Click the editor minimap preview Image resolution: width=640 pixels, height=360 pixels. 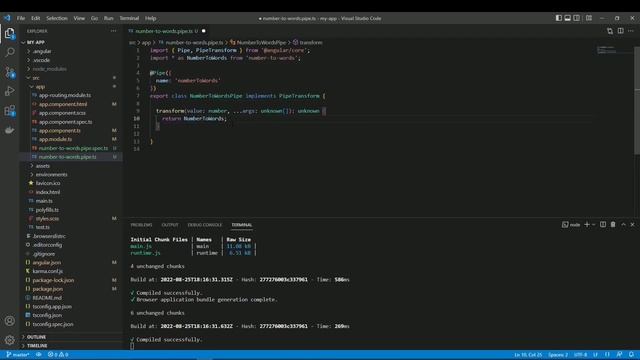(x=614, y=50)
